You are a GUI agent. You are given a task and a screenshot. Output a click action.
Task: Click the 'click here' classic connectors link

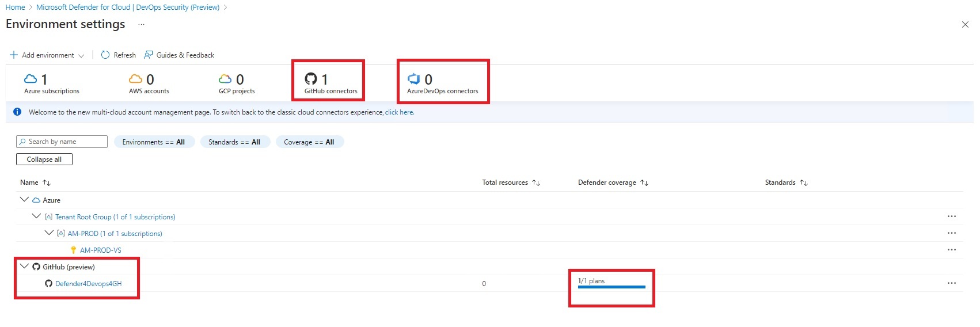coord(400,112)
